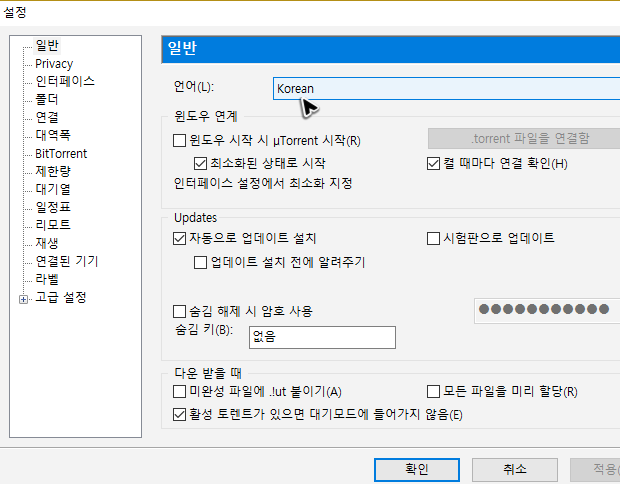Viewport: 620px width, 484px height.
Task: Select the 대역폭 category
Action: [53, 135]
